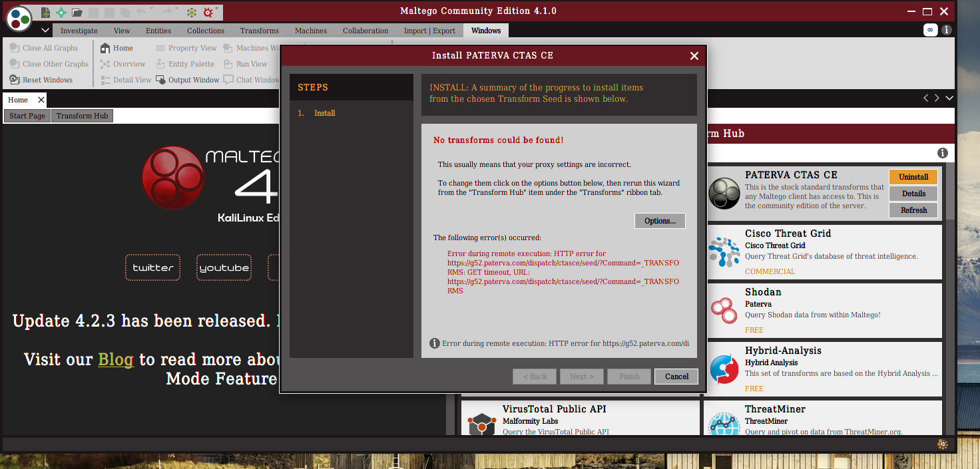Click the info icon beside the infinity icon

946,30
